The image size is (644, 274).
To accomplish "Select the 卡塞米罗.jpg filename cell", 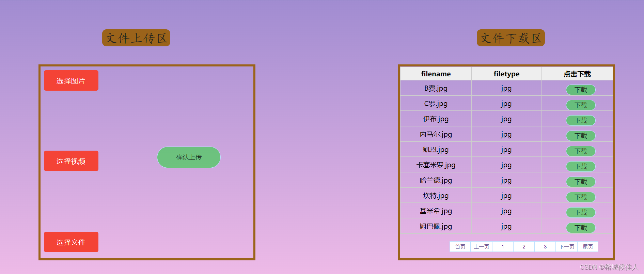I will pos(436,165).
